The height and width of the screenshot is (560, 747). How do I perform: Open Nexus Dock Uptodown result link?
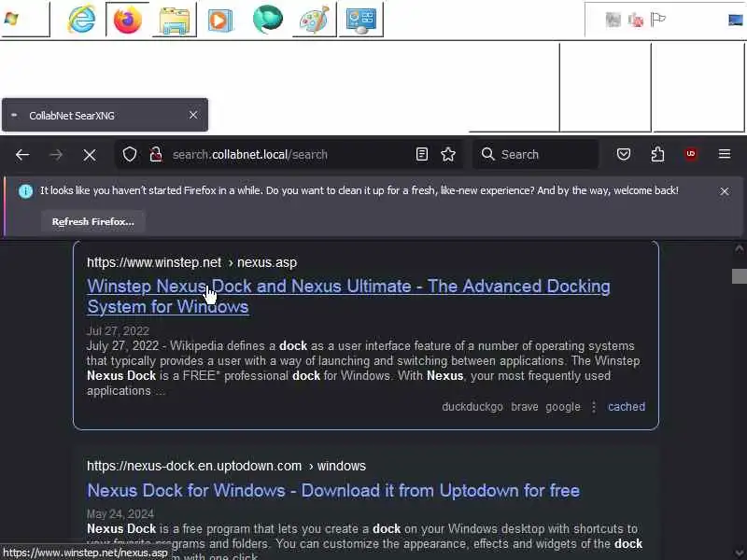pyautogui.click(x=333, y=491)
